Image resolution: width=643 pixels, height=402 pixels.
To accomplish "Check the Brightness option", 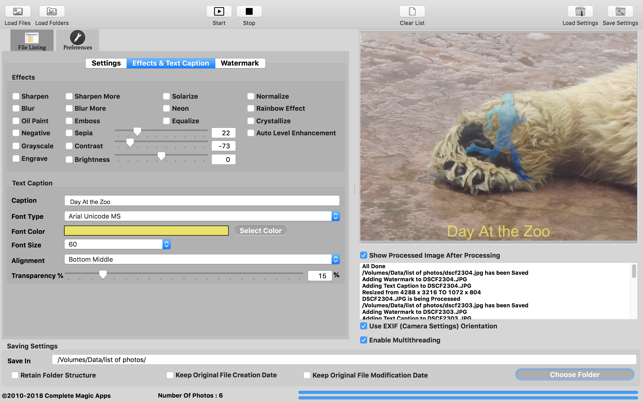I will [69, 159].
